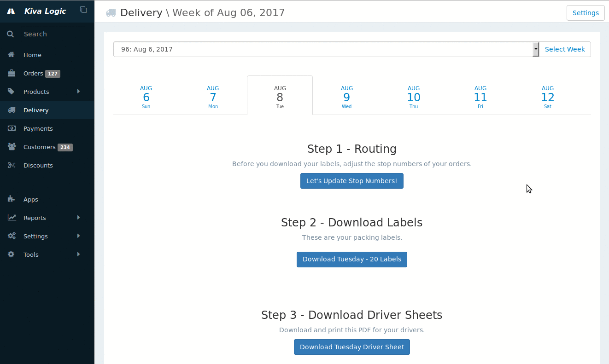The height and width of the screenshot is (364, 609).
Task: Click the copy icon beside Kiva Logic
Action: click(x=83, y=10)
